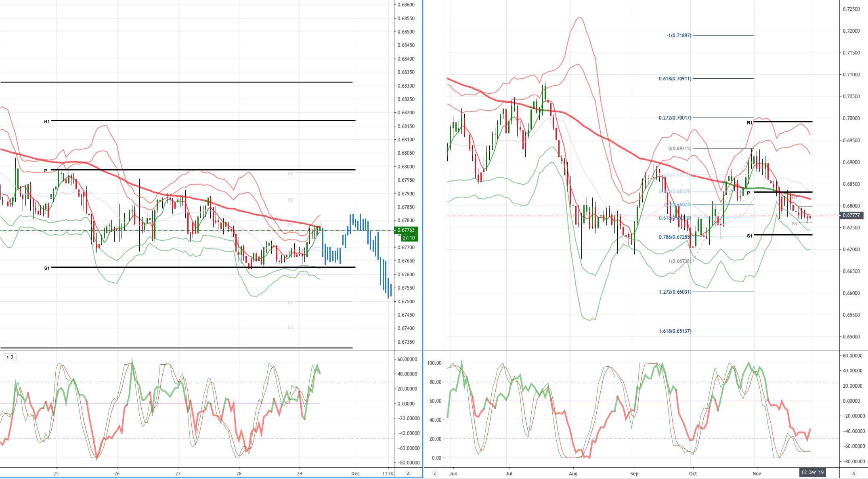This screenshot has height=479, width=868.
Task: Select Fibonacci label 1.272(0.66031)
Action: coord(675,292)
